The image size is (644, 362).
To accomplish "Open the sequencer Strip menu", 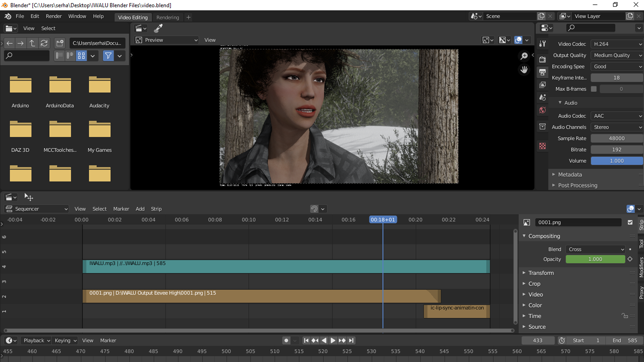I will [156, 209].
